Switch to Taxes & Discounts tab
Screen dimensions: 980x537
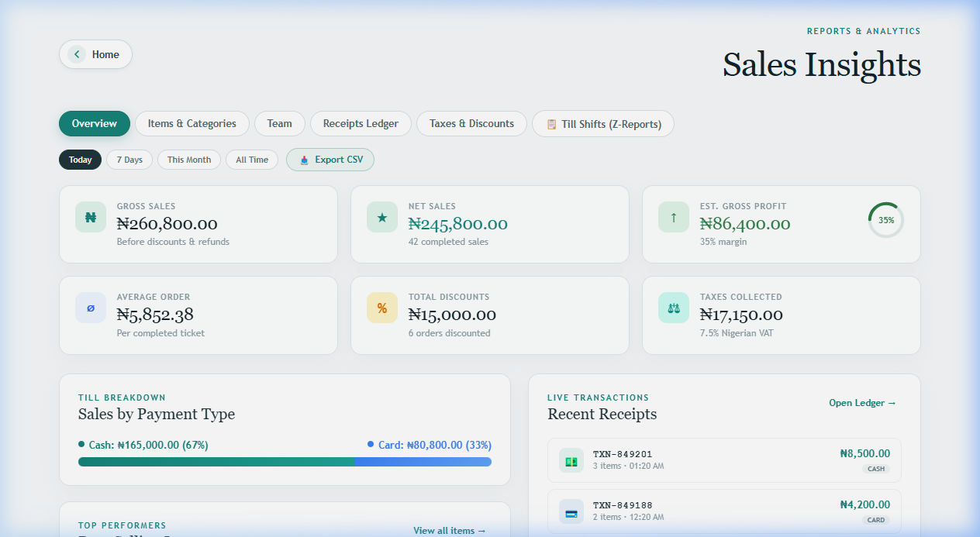pyautogui.click(x=471, y=123)
